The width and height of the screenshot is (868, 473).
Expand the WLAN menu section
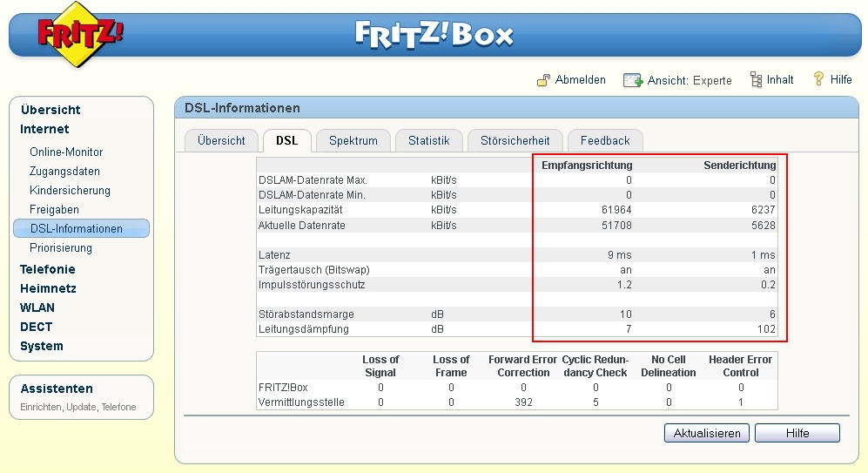[x=37, y=307]
